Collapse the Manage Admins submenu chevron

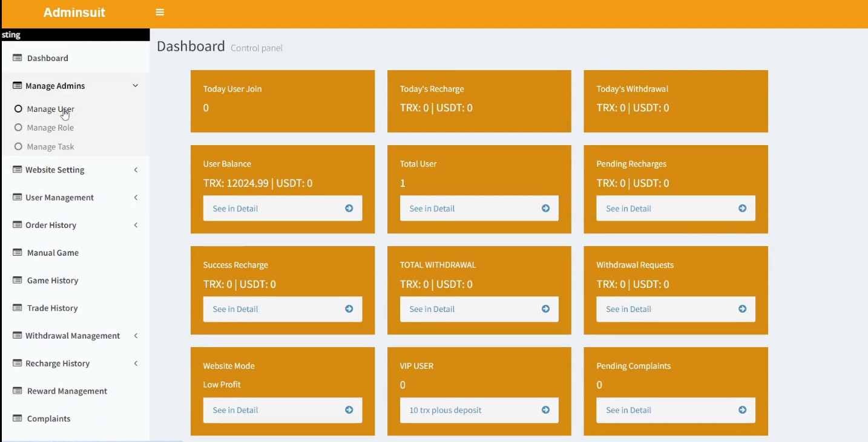136,86
